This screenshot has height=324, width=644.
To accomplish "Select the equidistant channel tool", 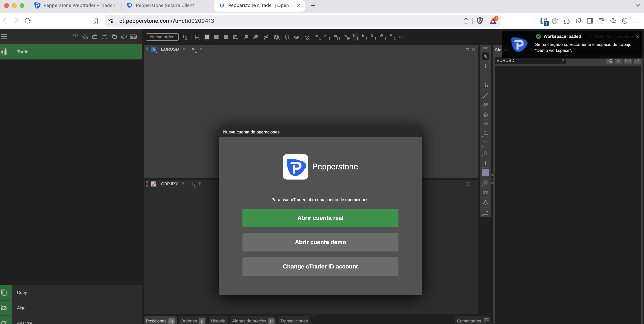I will (485, 114).
